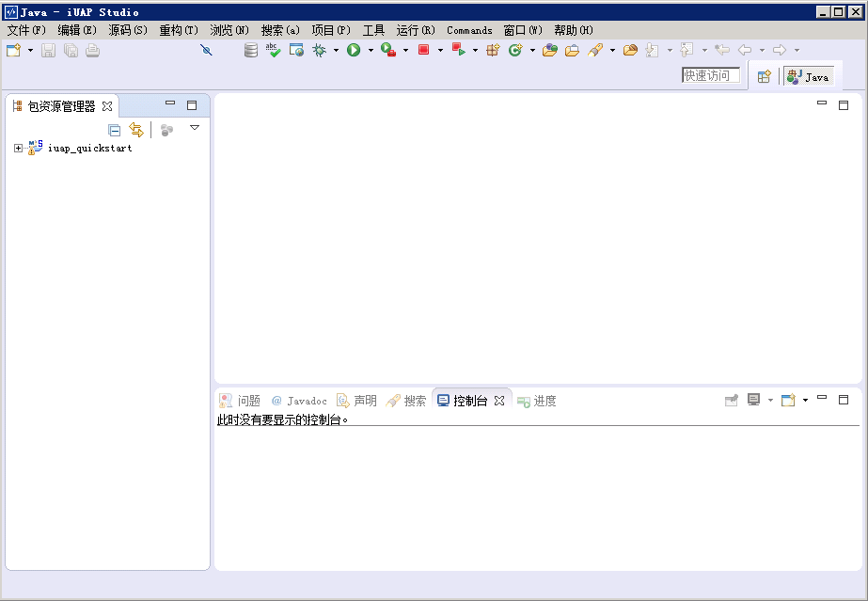This screenshot has width=868, height=601.
Task: Click the Debug bug icon
Action: point(319,51)
